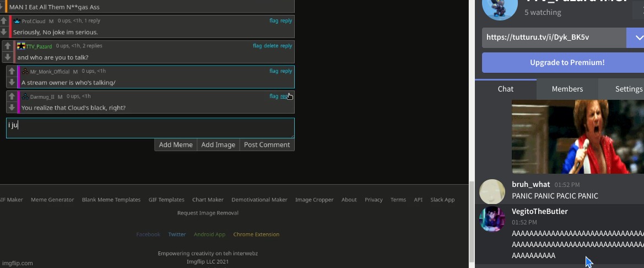Screen dimensions: 644x268
Task: Downvote Darmug_II's comment
Action: click(12, 108)
